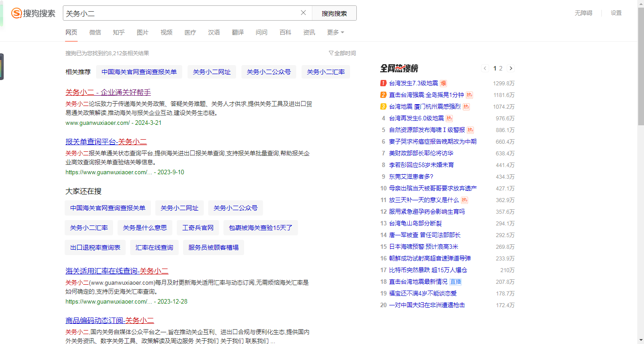Open hot item 直击台湾强震:全岛摇晃1分钟
Screen dimensions: 644x344
tap(426, 95)
